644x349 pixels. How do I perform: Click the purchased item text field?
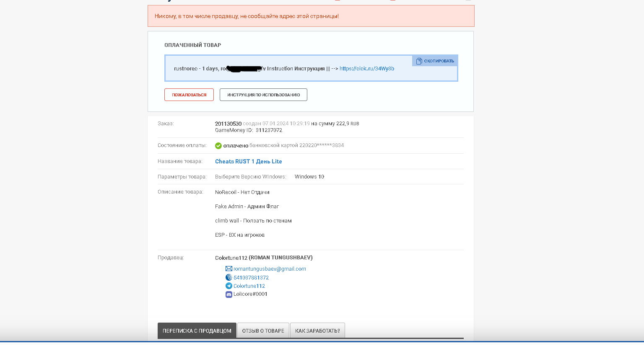click(x=311, y=68)
